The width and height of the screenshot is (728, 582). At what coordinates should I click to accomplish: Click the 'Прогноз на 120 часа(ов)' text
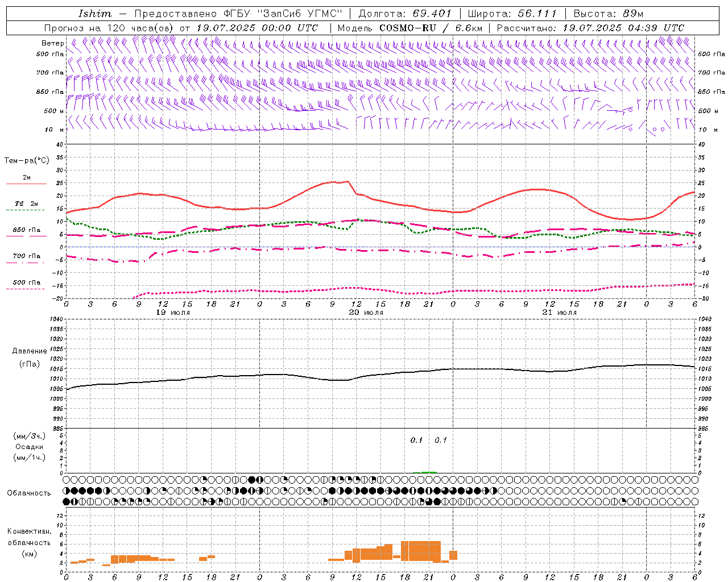coord(110,28)
